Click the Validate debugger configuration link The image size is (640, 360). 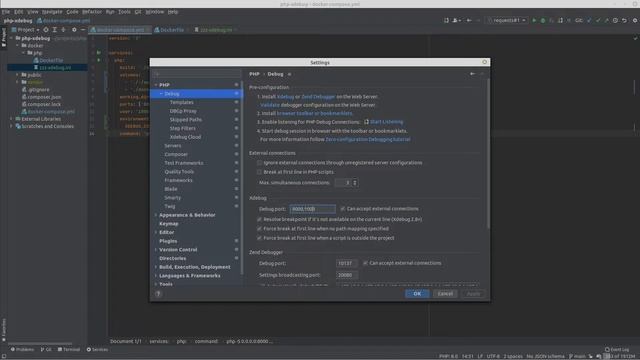click(x=270, y=105)
